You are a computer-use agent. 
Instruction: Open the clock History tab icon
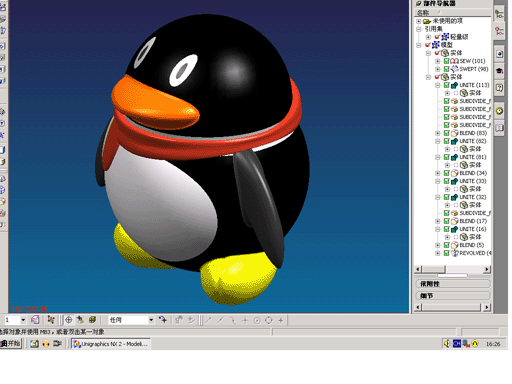point(499,111)
